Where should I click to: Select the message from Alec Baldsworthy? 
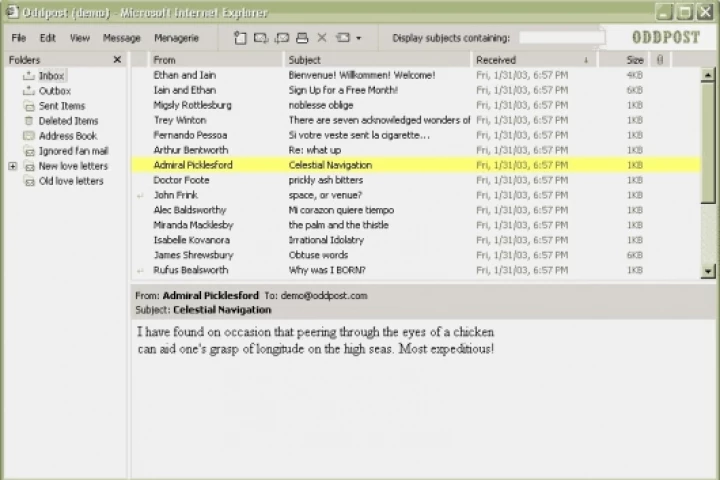pyautogui.click(x=416, y=210)
